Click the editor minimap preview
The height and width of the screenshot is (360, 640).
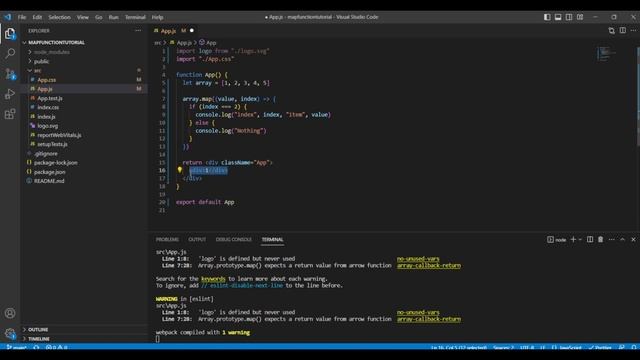click(x=606, y=53)
